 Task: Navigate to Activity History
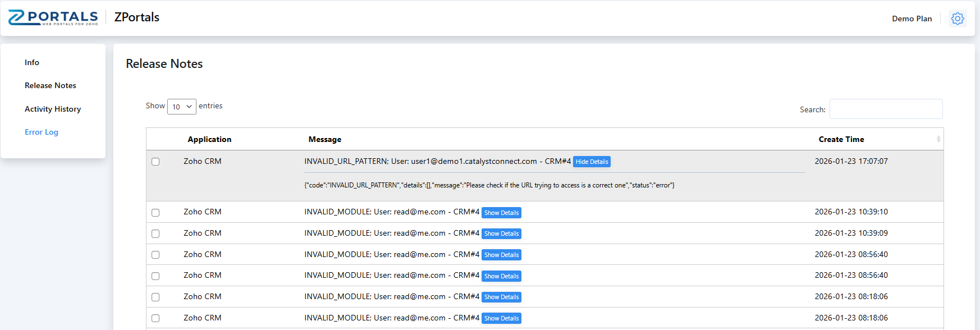point(53,109)
